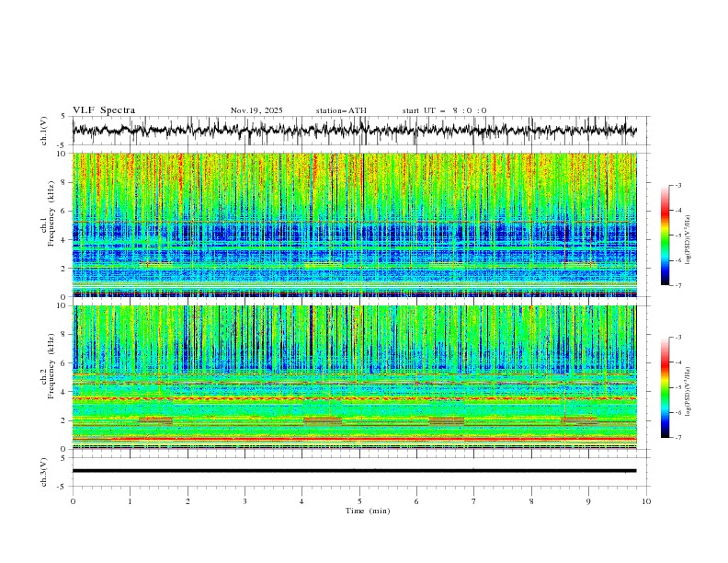Click the time axis tick label "8"
This screenshot has height=563, width=728.
(531, 501)
